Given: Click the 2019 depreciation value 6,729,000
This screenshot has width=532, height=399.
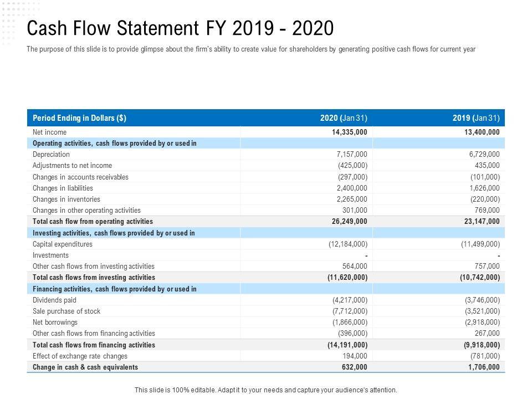Looking at the screenshot, I should 483,155.
